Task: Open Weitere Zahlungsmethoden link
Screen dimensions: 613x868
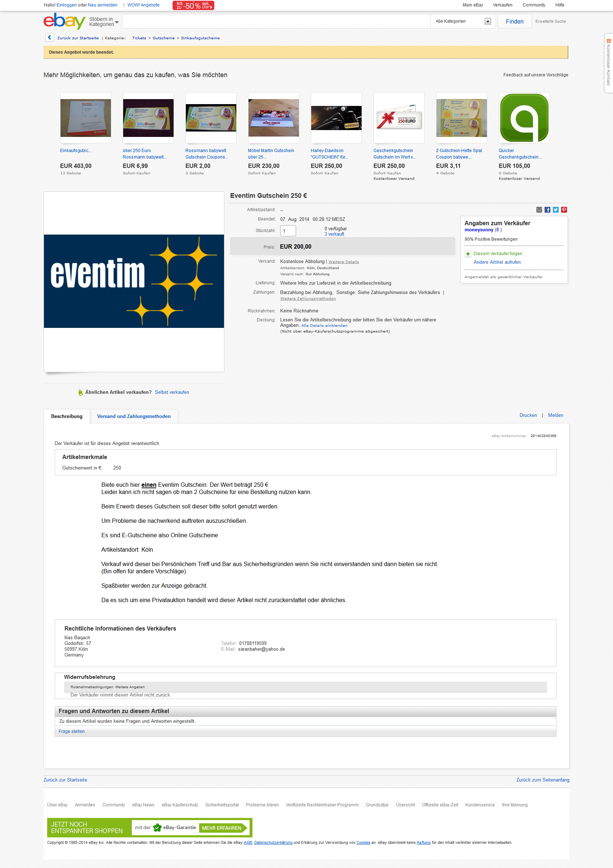Action: coord(308,299)
